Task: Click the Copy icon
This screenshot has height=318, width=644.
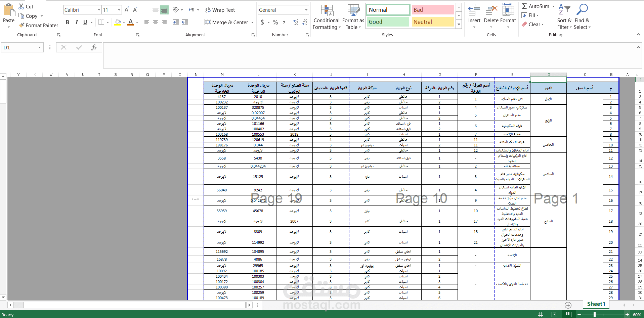Action: click(21, 16)
